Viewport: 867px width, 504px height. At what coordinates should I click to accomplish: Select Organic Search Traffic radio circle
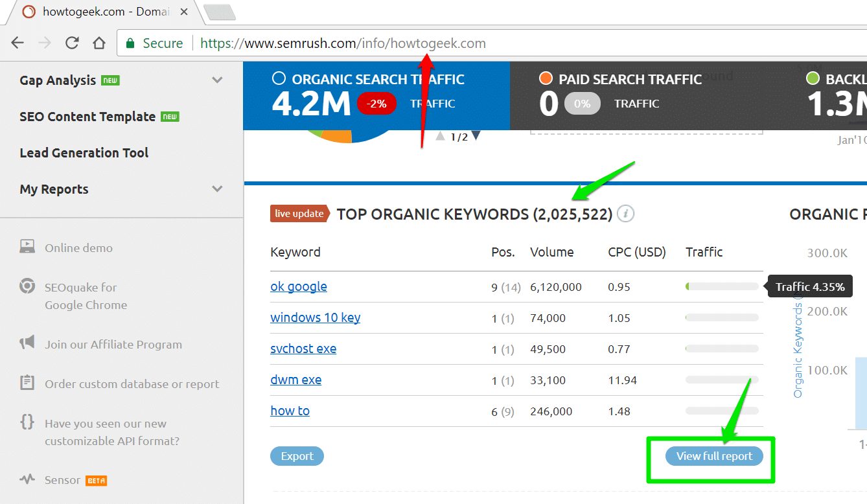click(279, 79)
